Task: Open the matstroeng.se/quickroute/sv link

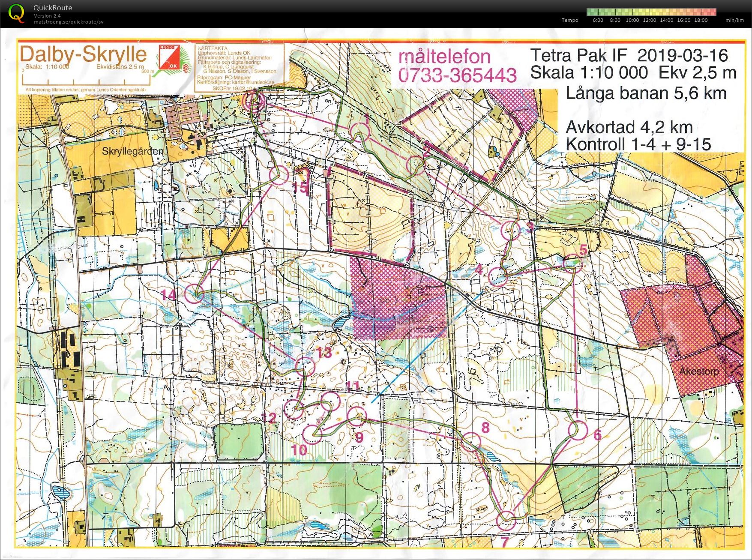Action: click(69, 22)
